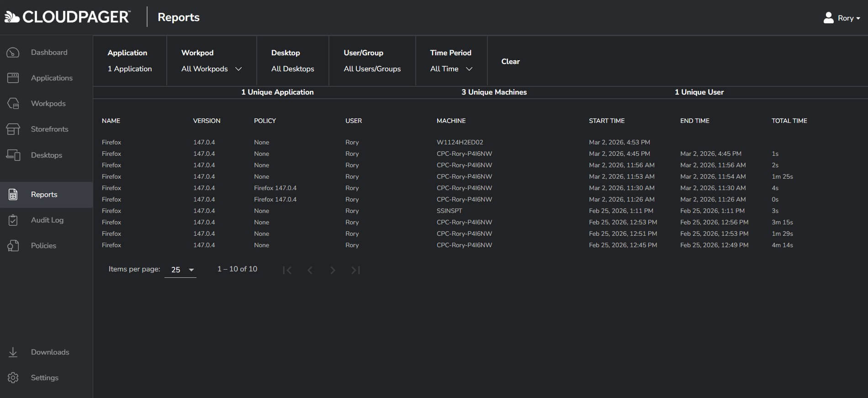Click the Reports document icon in sidebar
The image size is (868, 398).
pyautogui.click(x=13, y=195)
